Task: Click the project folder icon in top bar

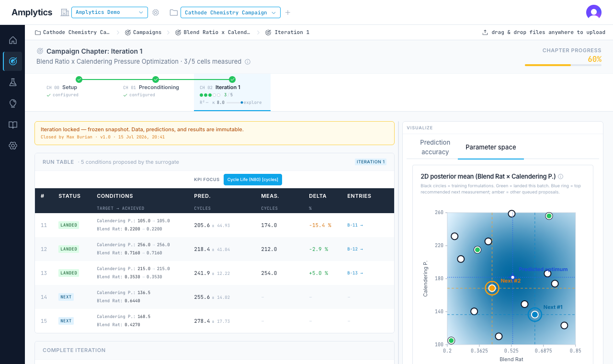Action: [x=173, y=12]
